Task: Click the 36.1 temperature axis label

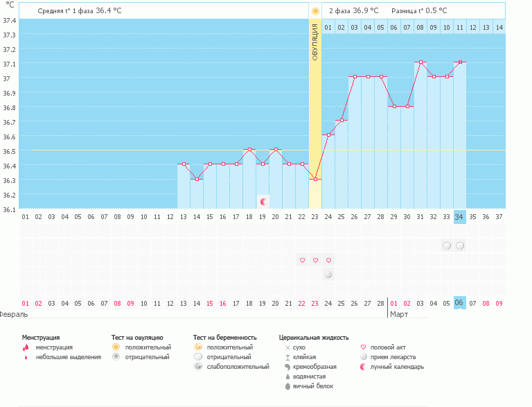Action: (x=10, y=209)
